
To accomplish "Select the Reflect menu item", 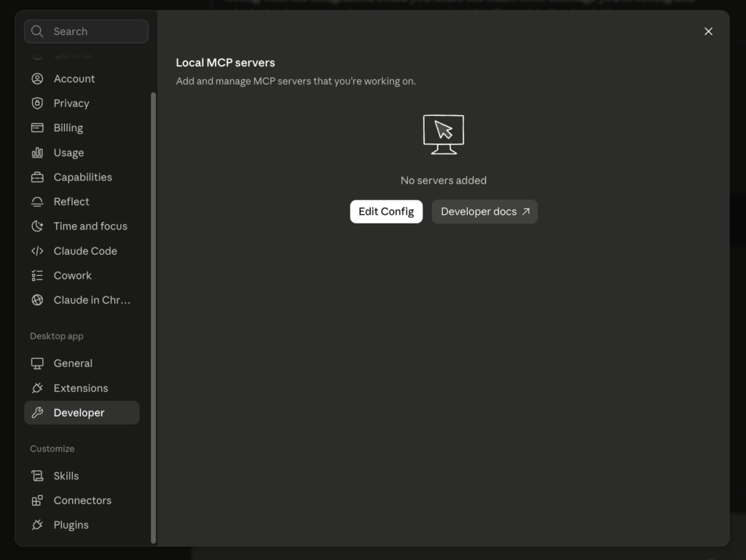I will tap(82, 202).
